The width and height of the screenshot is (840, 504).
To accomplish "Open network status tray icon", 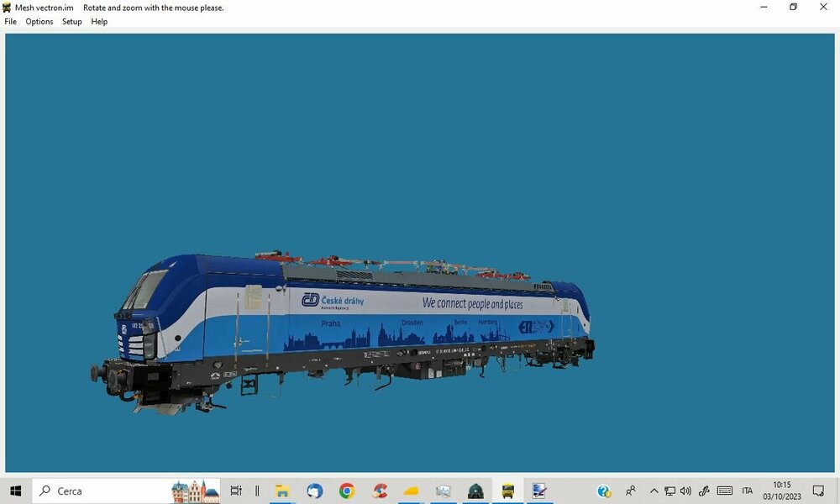I will 669,491.
